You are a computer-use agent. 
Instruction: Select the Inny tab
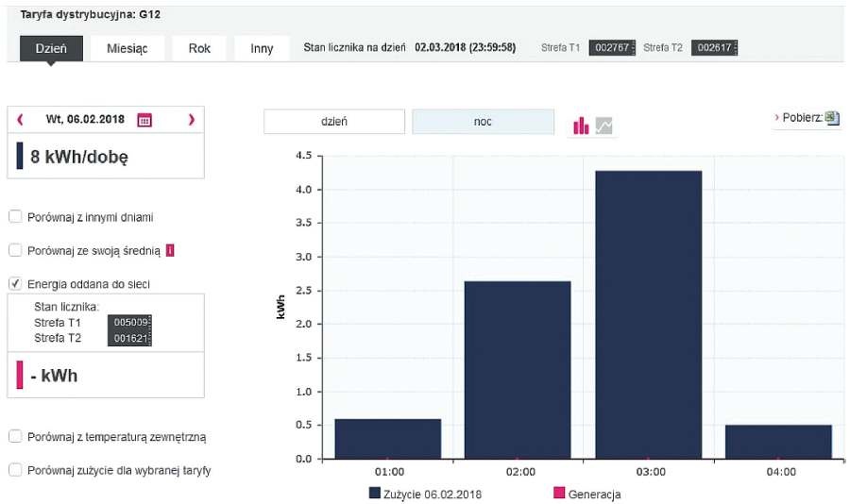[262, 49]
